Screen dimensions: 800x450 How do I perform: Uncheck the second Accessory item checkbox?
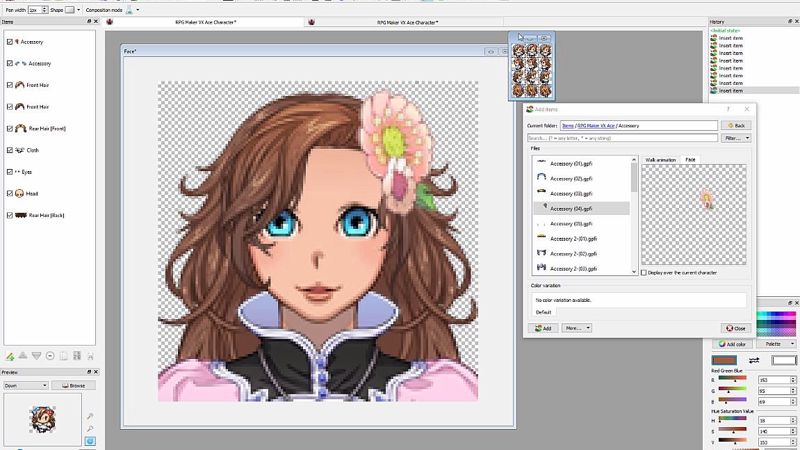pos(10,63)
